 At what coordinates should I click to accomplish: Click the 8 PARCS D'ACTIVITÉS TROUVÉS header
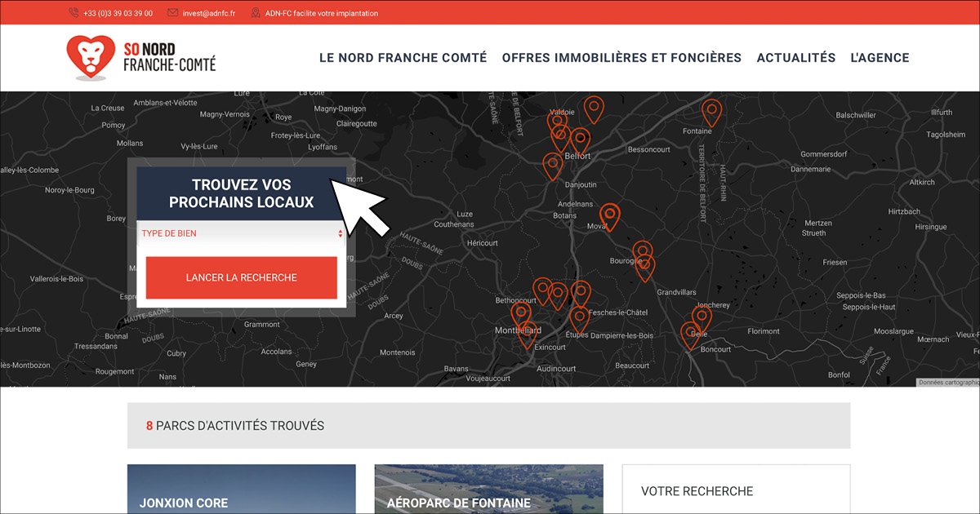coord(488,426)
